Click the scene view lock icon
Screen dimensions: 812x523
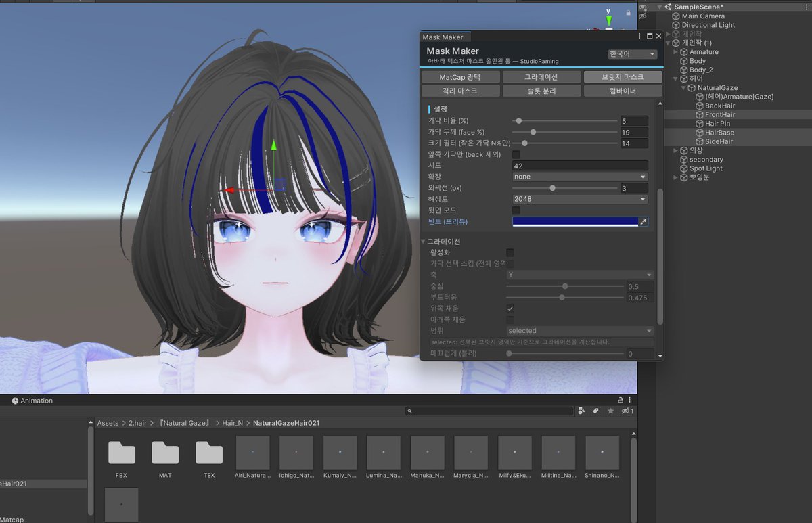pyautogui.click(x=629, y=12)
